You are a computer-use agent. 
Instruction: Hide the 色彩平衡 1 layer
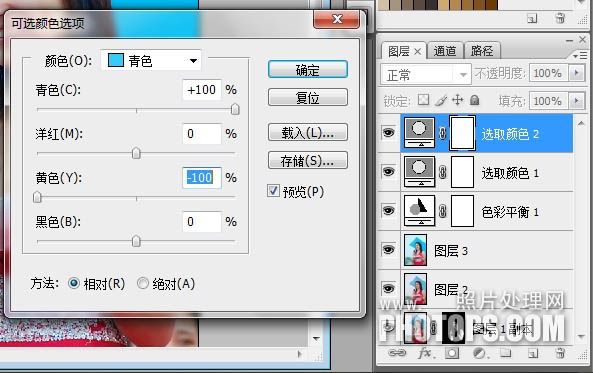click(x=388, y=210)
